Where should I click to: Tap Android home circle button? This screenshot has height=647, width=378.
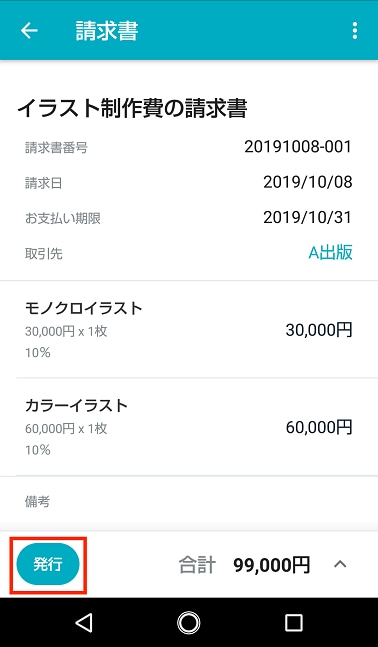coord(189,623)
